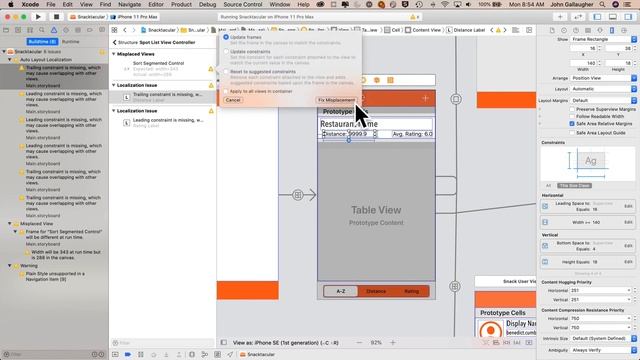Open the related items grid icon
This screenshot has height=360, width=640.
pyautogui.click(x=115, y=30)
